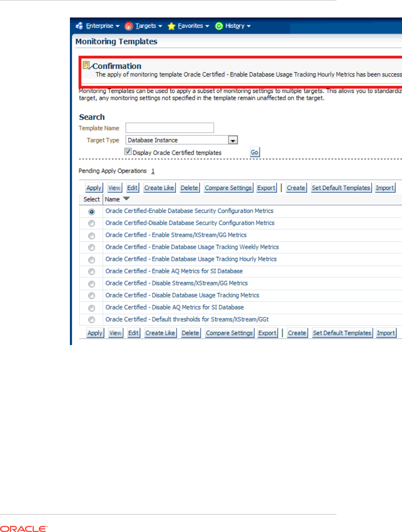Viewport: 402px width, 532px height.
Task: Select Disable AQ Metrics for SI Database radio
Action: tap(92, 308)
